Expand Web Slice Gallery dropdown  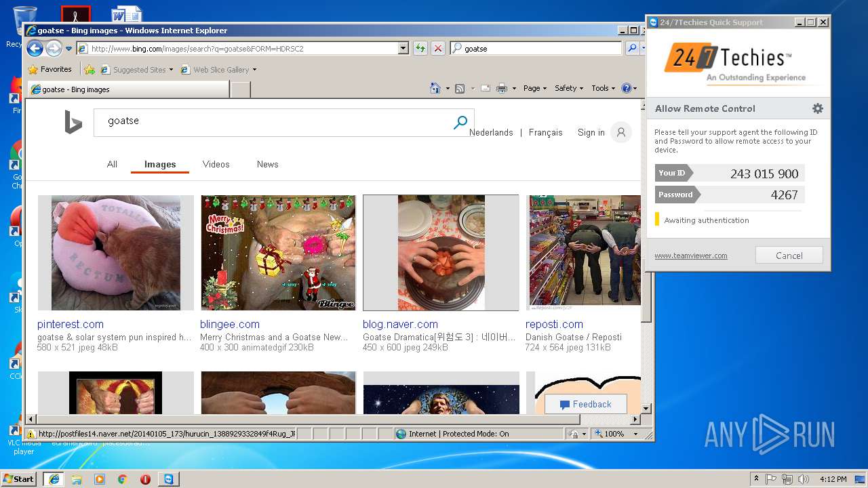click(x=254, y=70)
